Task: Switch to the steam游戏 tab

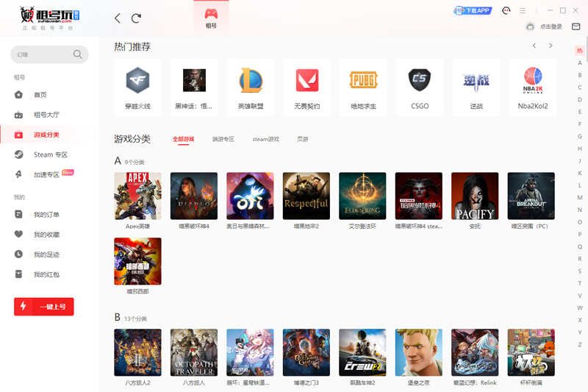Action: 265,139
